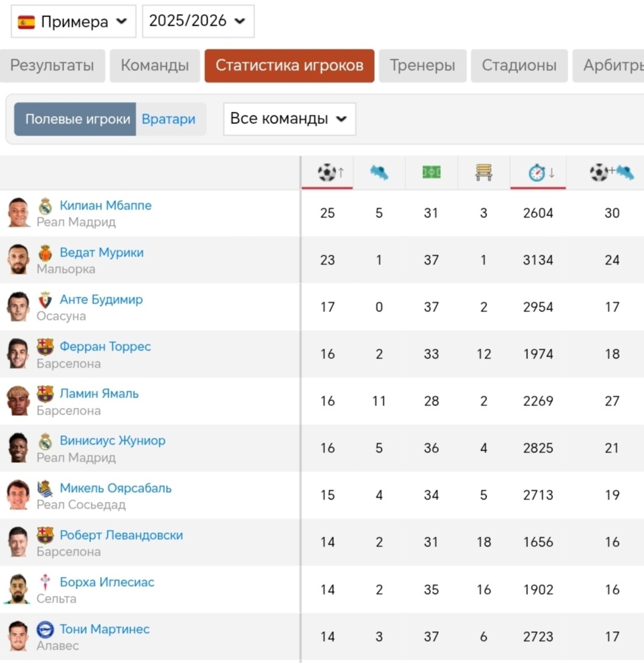Sort by substitute bench icon column
Image resolution: width=644 pixels, height=663 pixels.
click(483, 173)
